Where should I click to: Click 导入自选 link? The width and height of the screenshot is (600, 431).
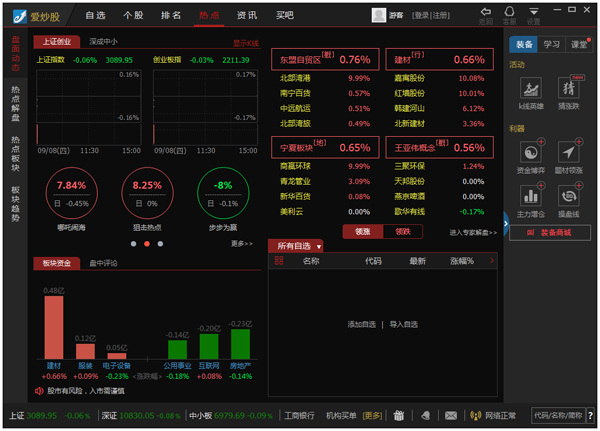tap(403, 325)
